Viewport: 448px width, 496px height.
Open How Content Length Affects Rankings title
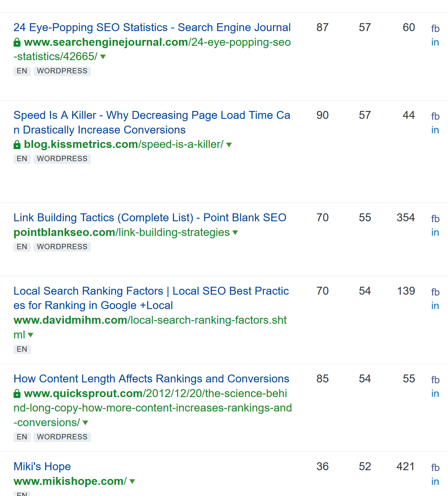pyautogui.click(x=151, y=379)
